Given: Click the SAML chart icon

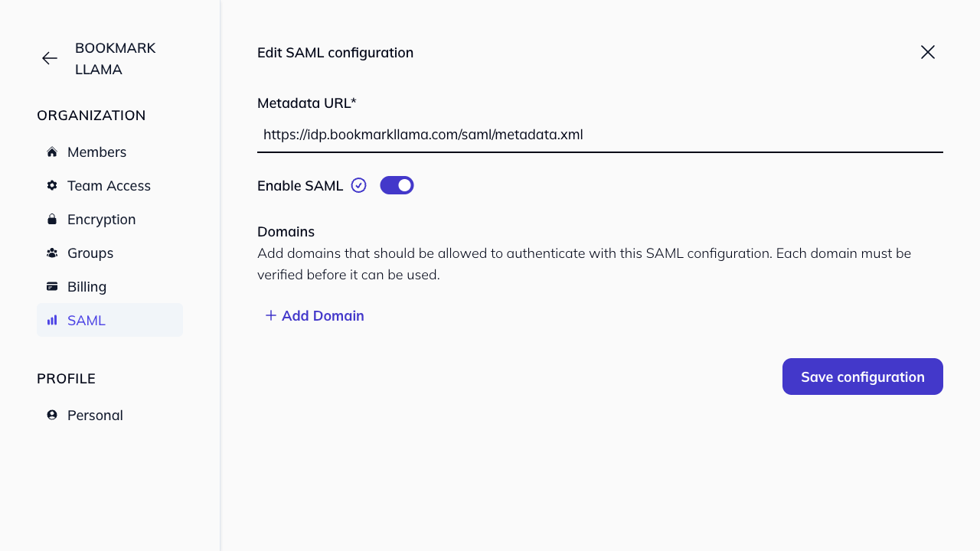Looking at the screenshot, I should (51, 320).
